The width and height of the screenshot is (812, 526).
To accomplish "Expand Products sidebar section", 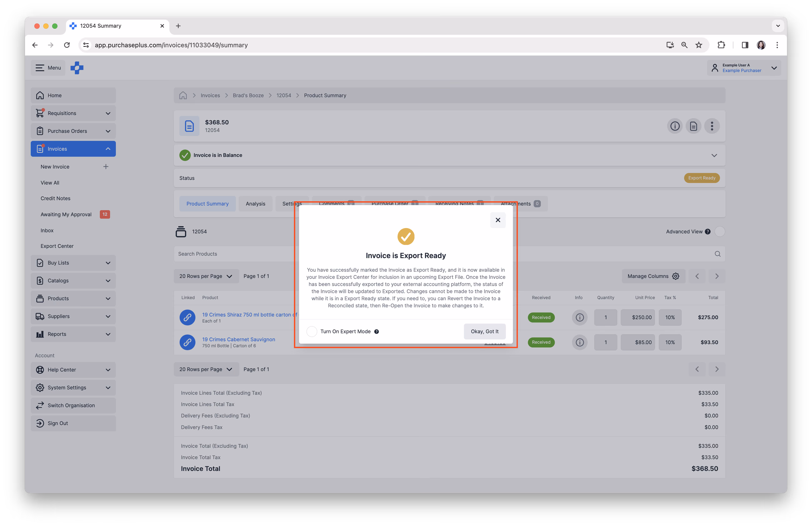I will coord(73,299).
